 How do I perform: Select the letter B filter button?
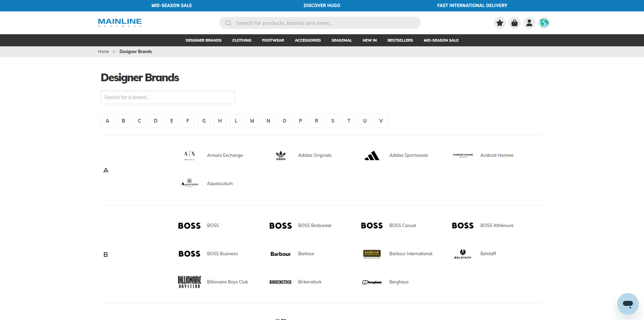[x=123, y=121]
